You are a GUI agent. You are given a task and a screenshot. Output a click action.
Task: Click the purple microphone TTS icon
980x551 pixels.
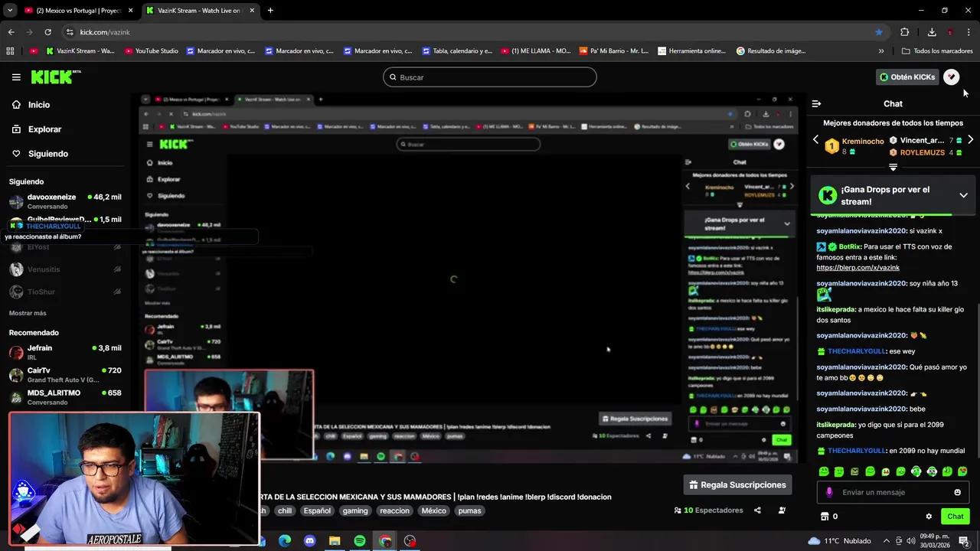(829, 492)
